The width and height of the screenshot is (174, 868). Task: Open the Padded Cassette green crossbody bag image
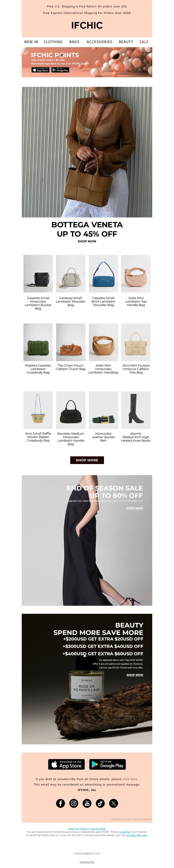pyautogui.click(x=38, y=342)
